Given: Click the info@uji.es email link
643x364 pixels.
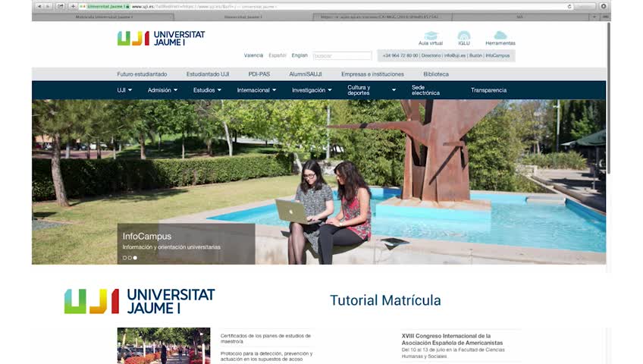Looking at the screenshot, I should pyautogui.click(x=455, y=56).
